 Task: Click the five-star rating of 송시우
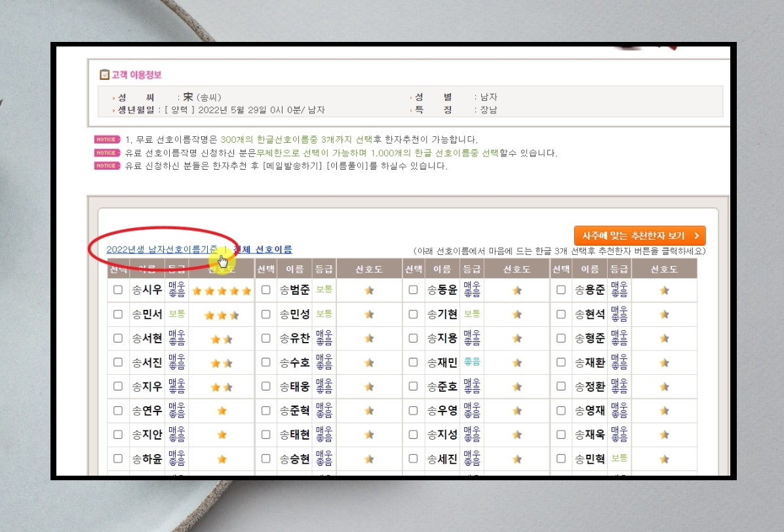(222, 291)
